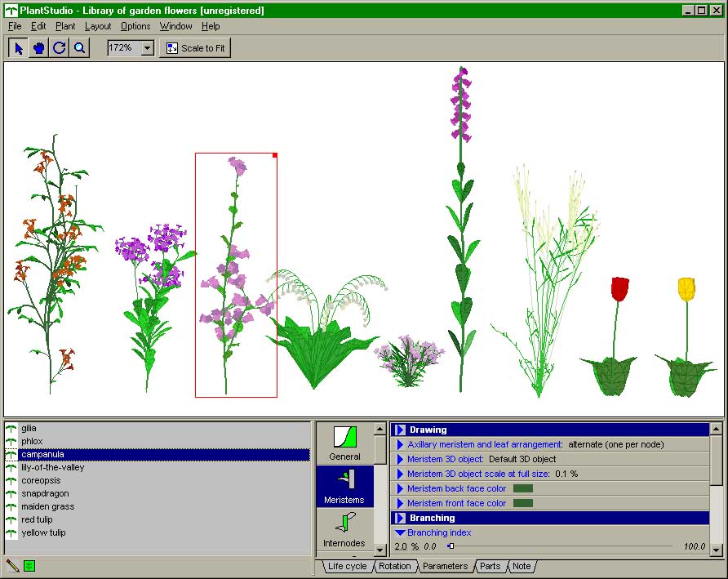Click the yellow tulip plant in canvas
Viewport: 728px width, 579px height.
pos(686,337)
